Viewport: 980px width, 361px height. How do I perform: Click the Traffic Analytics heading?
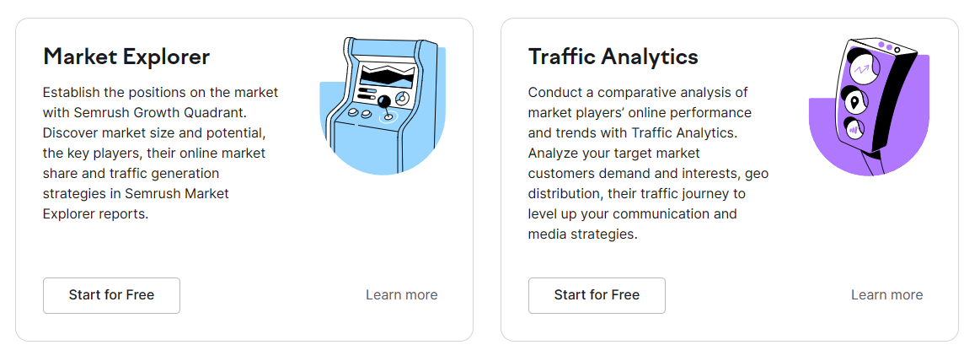click(613, 57)
